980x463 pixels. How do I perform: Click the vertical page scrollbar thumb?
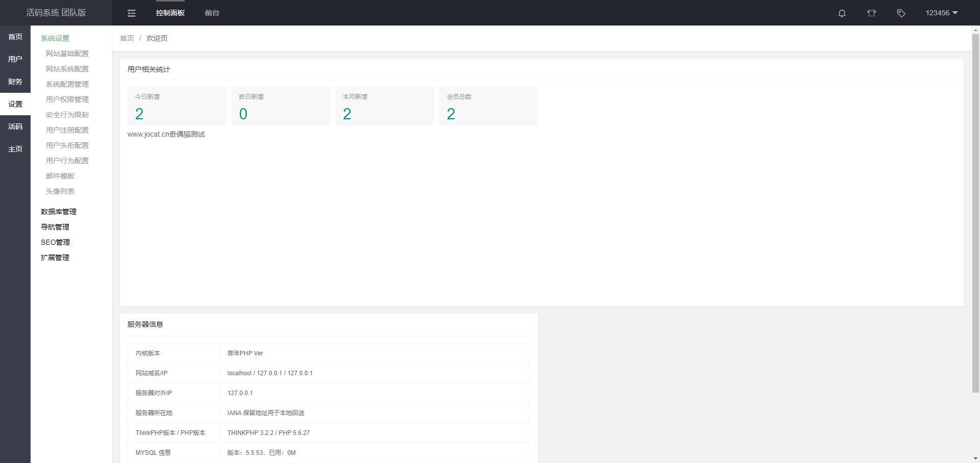tap(975, 213)
